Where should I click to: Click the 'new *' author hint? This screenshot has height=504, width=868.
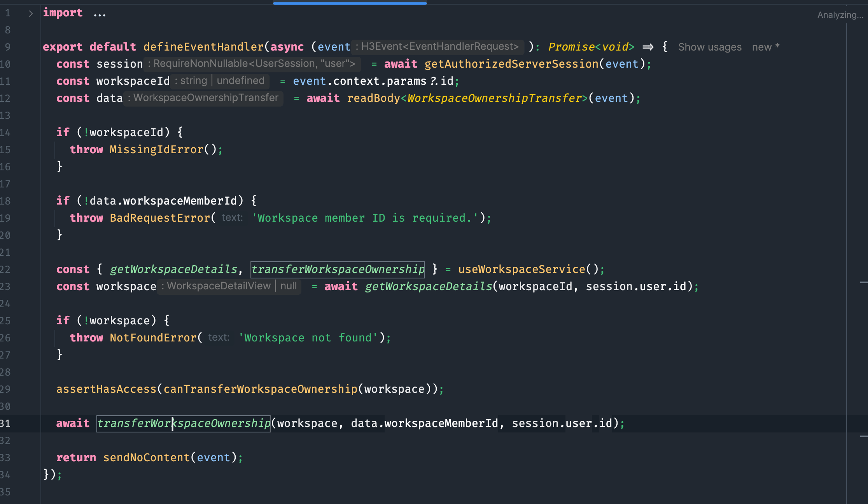pos(766,47)
